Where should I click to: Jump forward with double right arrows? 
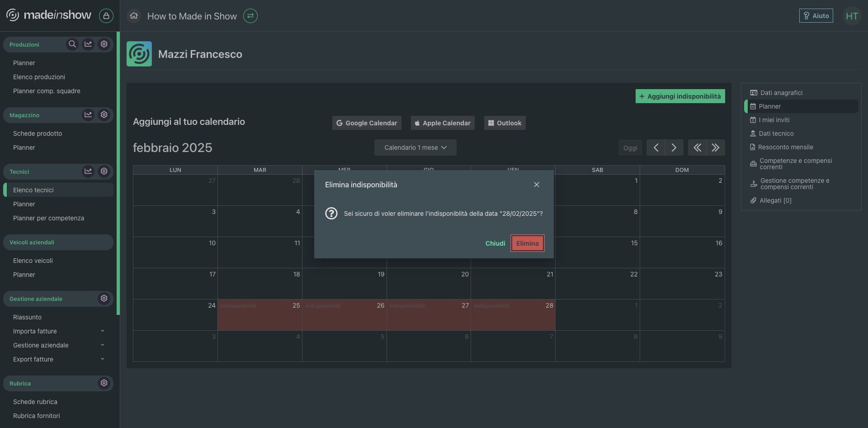coord(715,147)
